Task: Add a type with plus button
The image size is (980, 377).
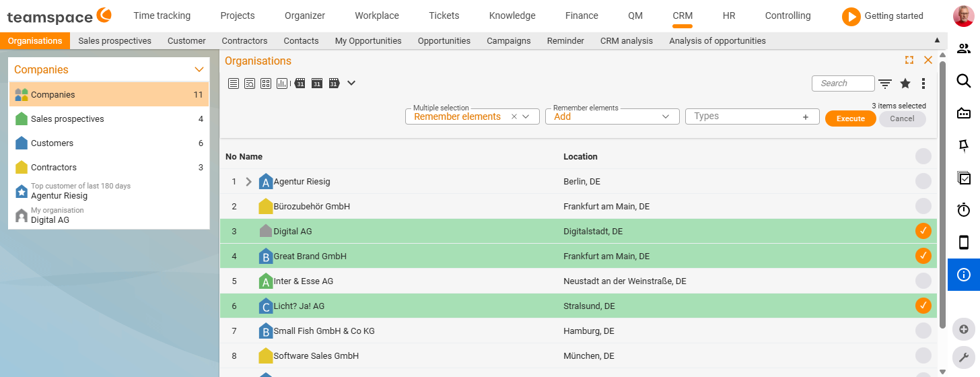Action: coord(806,116)
